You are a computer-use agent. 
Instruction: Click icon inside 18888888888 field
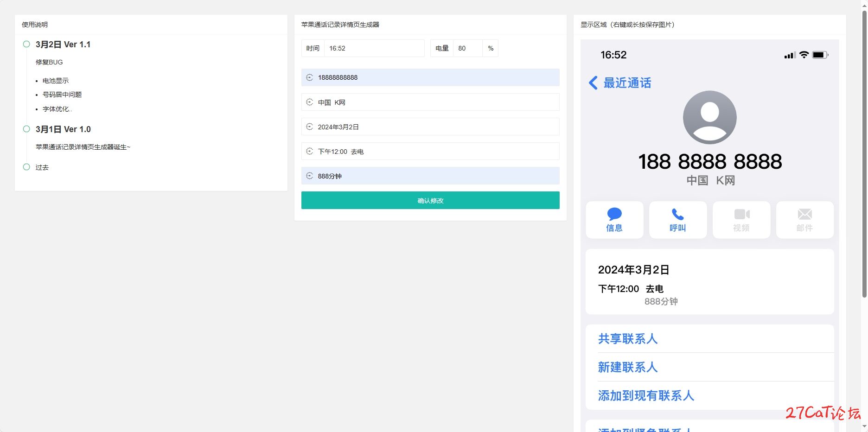coord(310,77)
